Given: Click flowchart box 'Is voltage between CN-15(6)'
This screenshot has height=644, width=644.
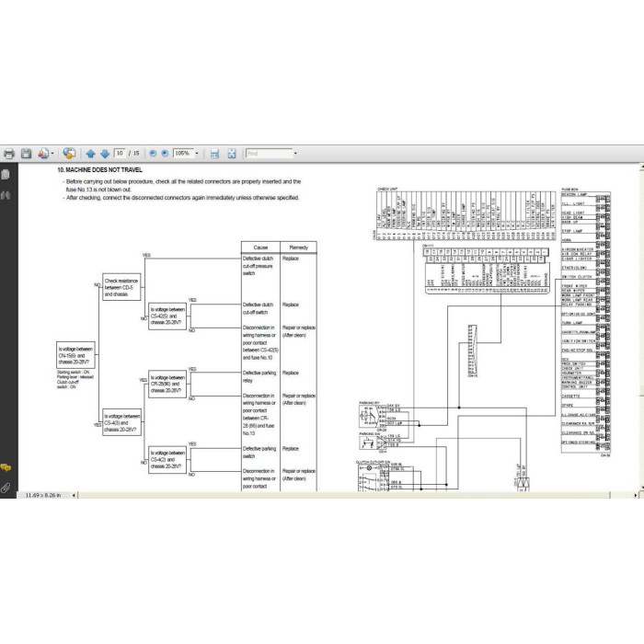Looking at the screenshot, I should coord(75,355).
